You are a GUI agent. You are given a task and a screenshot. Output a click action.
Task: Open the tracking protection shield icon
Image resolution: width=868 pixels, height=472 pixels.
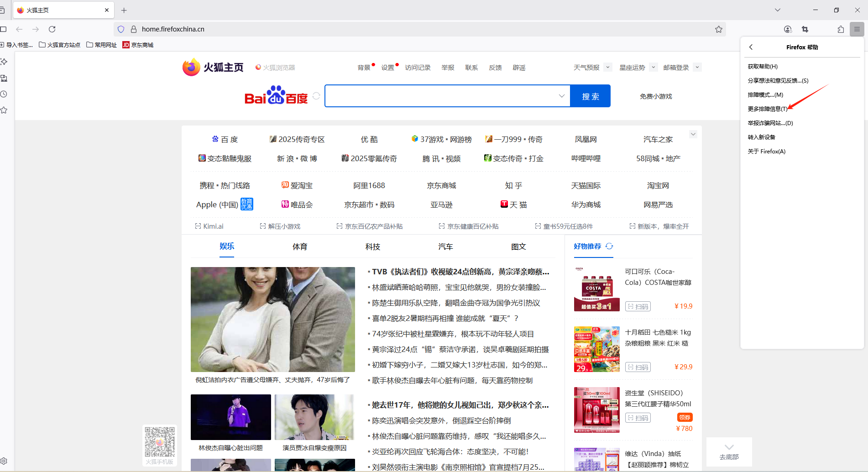tap(121, 29)
